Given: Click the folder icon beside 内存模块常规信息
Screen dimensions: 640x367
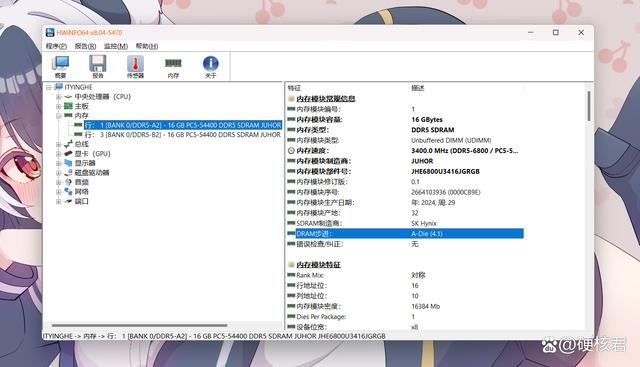Looking at the screenshot, I should point(291,98).
